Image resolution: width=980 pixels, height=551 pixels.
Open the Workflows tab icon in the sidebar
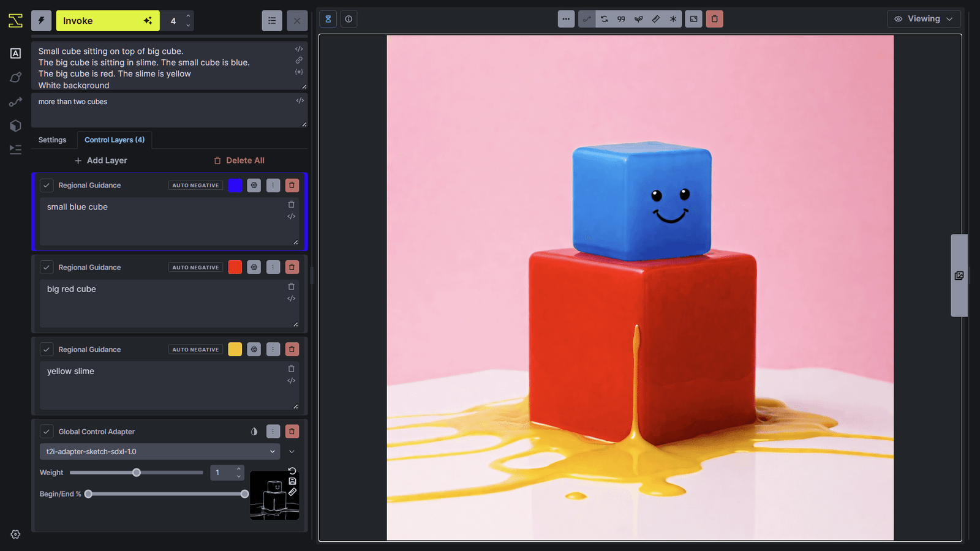click(16, 102)
